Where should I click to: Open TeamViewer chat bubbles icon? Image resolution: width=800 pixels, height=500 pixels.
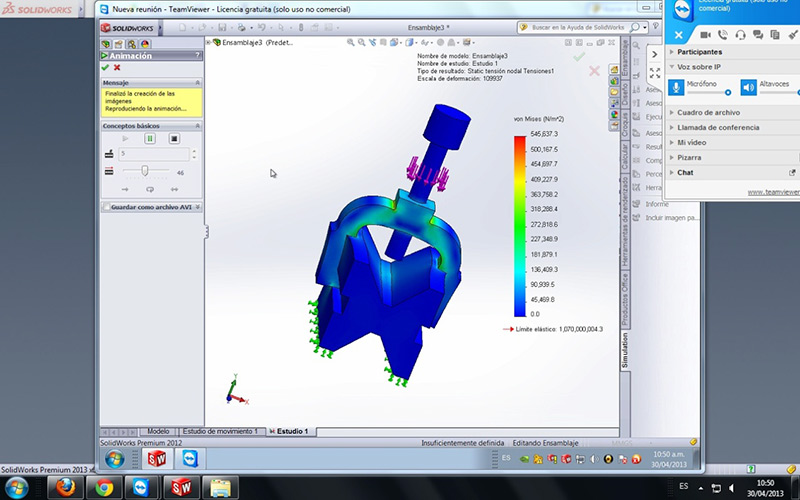pyautogui.click(x=759, y=35)
